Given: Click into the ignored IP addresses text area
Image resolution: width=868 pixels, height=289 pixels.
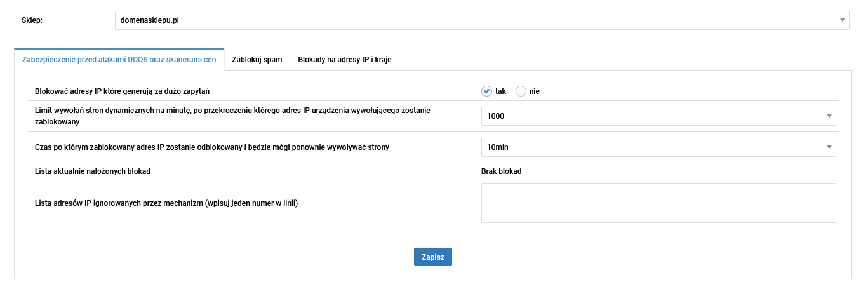Looking at the screenshot, I should [658, 203].
